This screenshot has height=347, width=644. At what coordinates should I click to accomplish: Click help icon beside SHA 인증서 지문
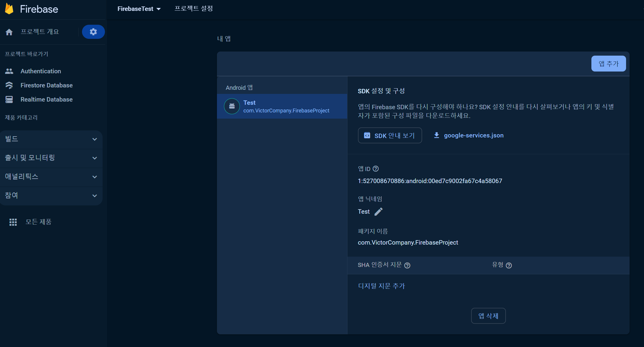pos(407,265)
